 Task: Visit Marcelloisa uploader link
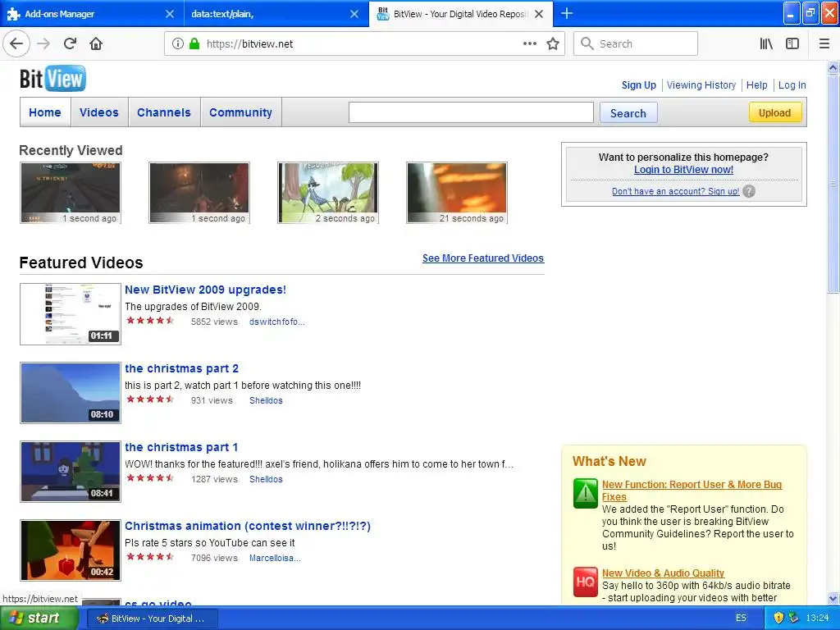[275, 558]
